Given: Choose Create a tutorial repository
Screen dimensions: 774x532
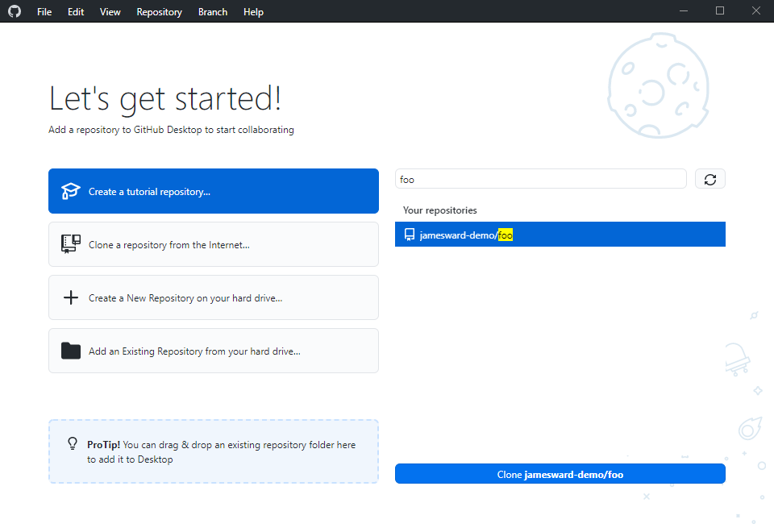Looking at the screenshot, I should [x=214, y=191].
